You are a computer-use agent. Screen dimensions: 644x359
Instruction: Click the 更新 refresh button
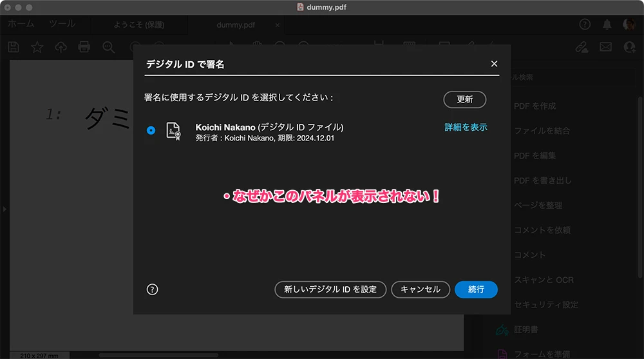coord(464,99)
